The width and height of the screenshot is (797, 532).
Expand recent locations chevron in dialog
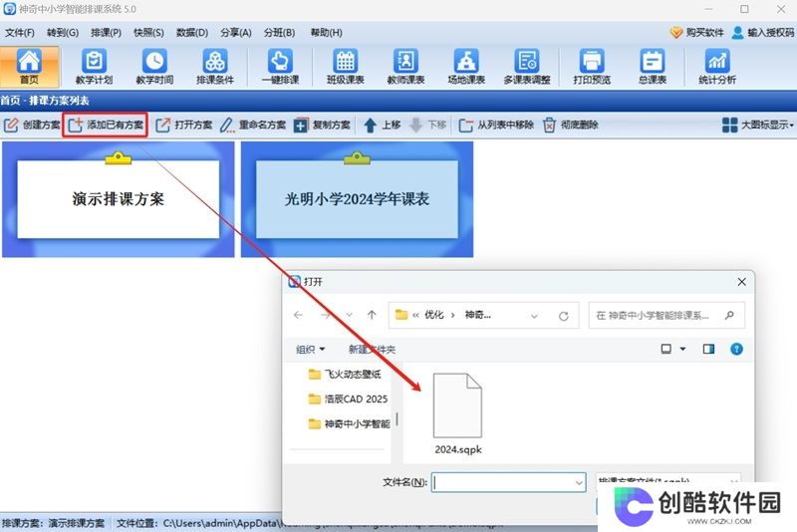pyautogui.click(x=350, y=316)
